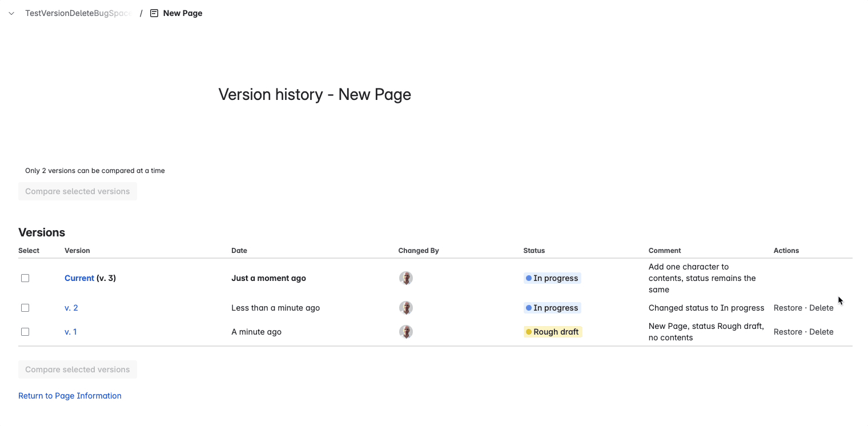The width and height of the screenshot is (868, 426).
Task: Click the page icon next to New Page
Action: pyautogui.click(x=154, y=13)
